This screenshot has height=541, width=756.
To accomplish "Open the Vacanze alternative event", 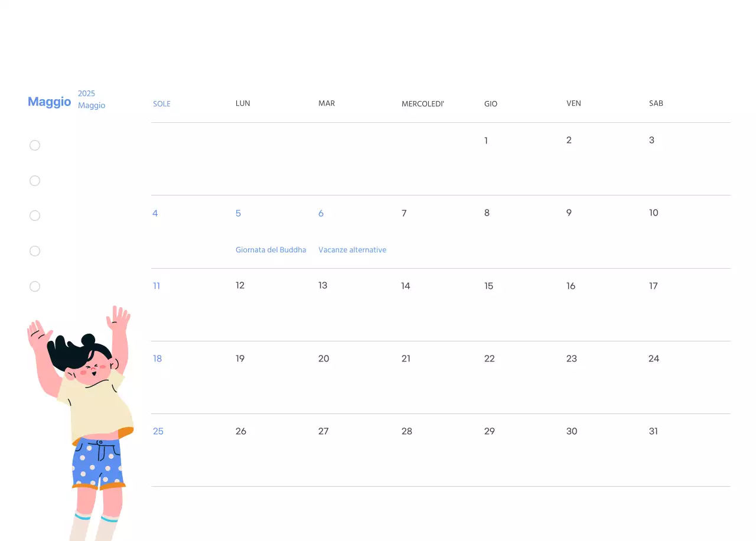I will [352, 249].
